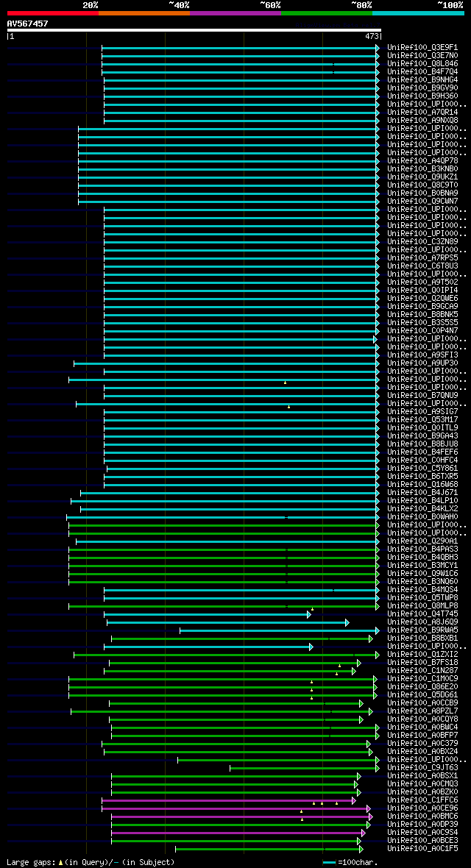The width and height of the screenshot is (471, 868).
Task: Click the arrowhead ending the A8J6Q9 alignment
Action: coord(347,623)
